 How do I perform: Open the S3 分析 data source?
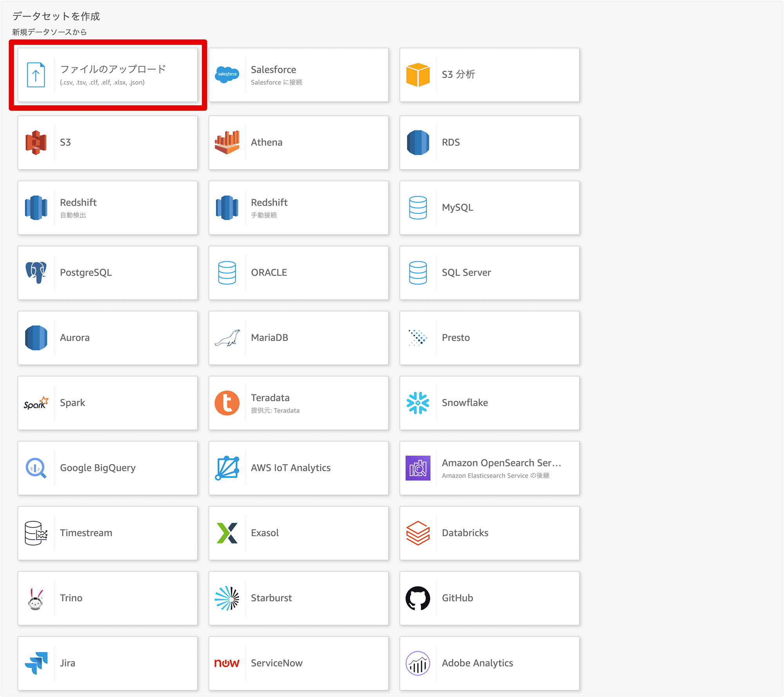pyautogui.click(x=490, y=75)
